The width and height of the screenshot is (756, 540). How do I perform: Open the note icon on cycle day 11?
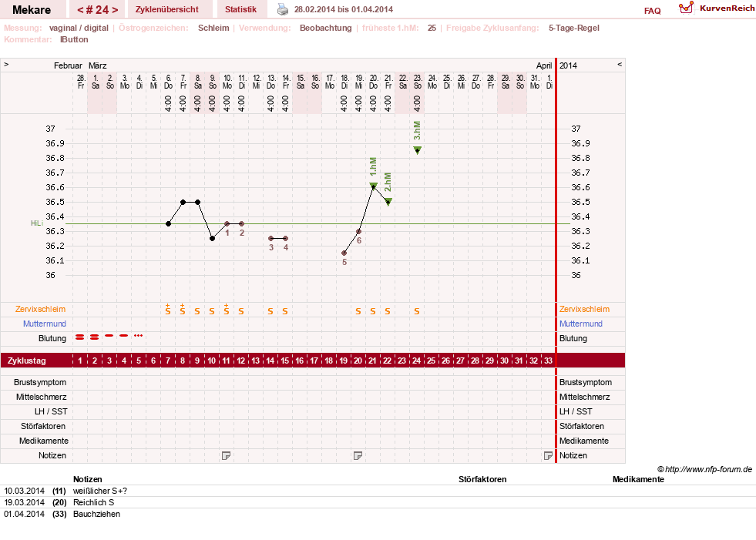[226, 455]
